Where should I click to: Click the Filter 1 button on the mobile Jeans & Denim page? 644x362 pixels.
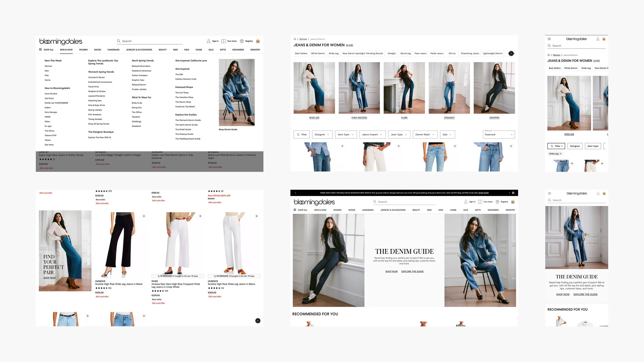556,146
